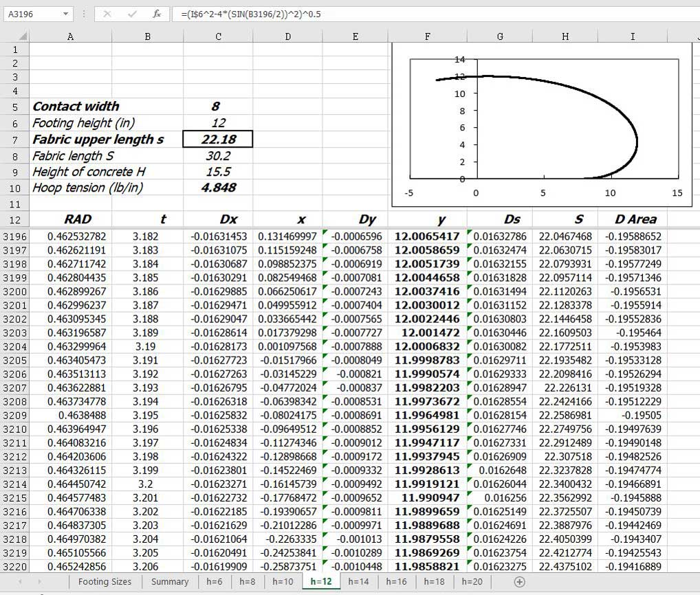Viewport: 700px width, 595px height.
Task: Click Fabric length S value 30.2
Action: pyautogui.click(x=218, y=156)
